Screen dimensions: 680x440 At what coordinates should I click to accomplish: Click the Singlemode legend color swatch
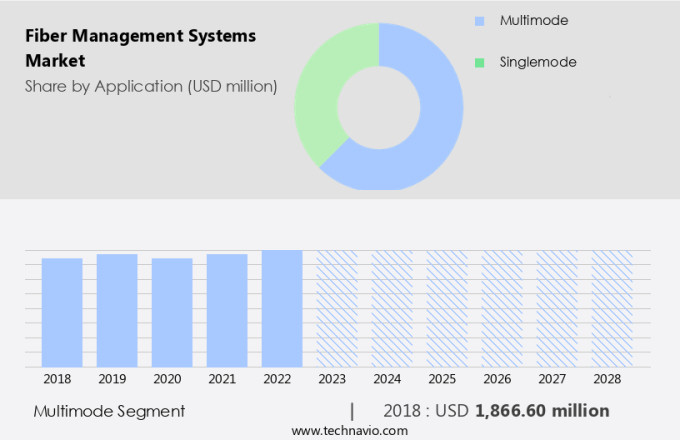point(479,62)
